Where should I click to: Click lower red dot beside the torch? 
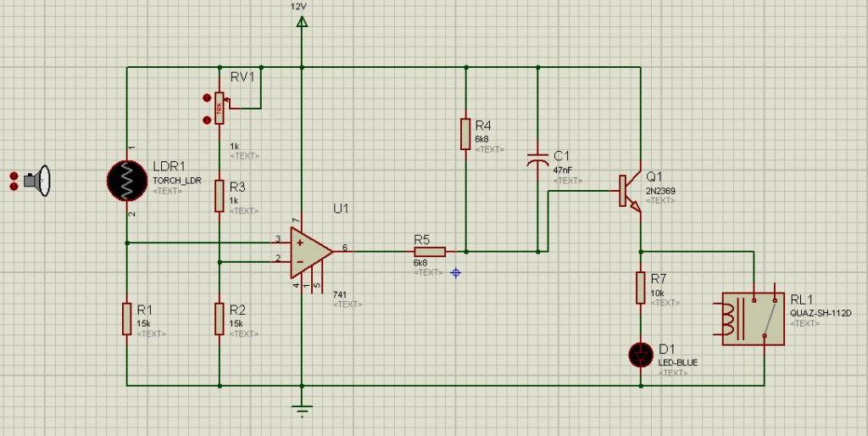coord(14,186)
